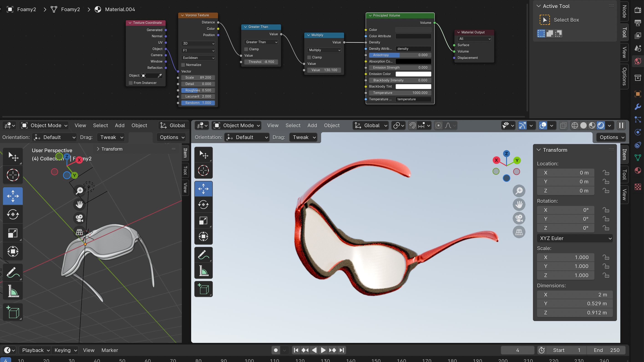This screenshot has width=644, height=362.
Task: Toggle Clamp checkbox in Multiply node
Action: point(309,57)
